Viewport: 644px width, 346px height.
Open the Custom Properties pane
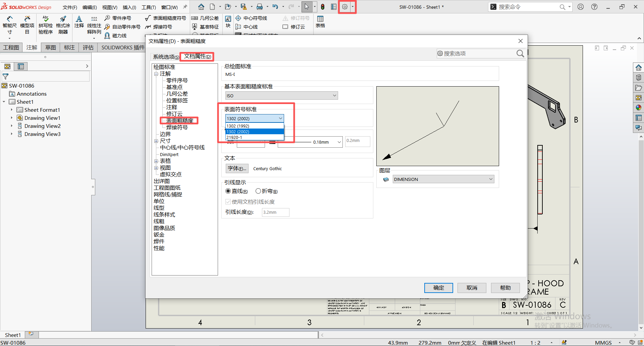[639, 118]
